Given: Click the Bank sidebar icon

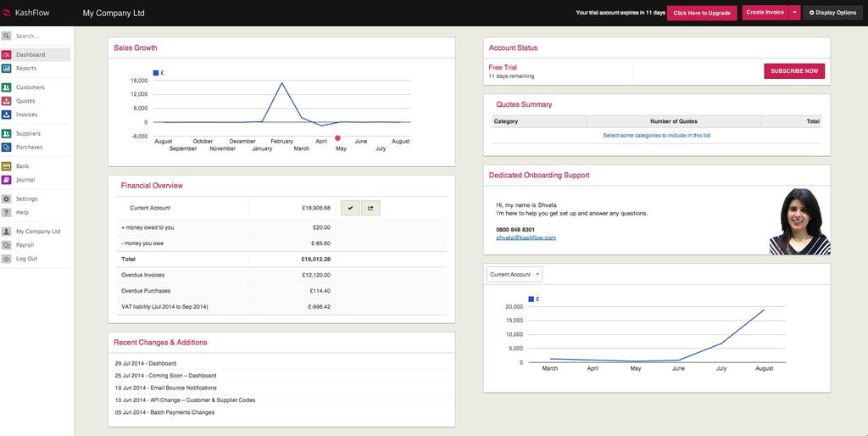Looking at the screenshot, I should point(7,166).
